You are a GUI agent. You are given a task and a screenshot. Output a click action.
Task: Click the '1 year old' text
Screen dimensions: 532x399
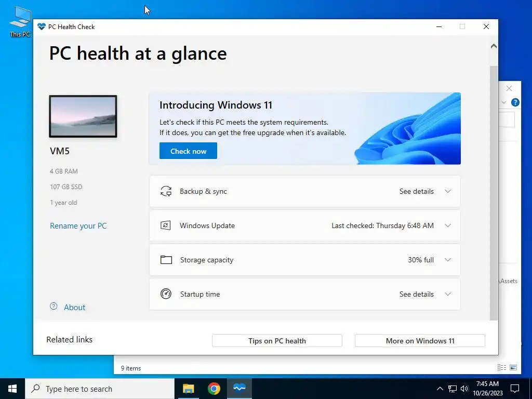point(63,203)
